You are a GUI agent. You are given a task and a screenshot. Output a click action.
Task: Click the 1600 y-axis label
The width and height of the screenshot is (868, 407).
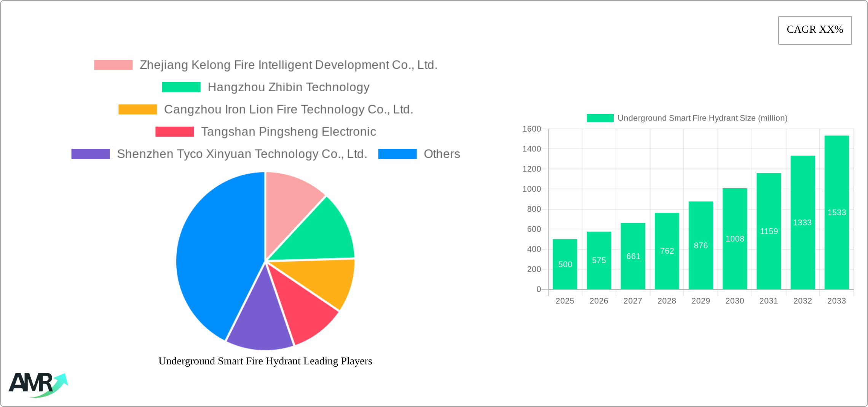coord(531,129)
